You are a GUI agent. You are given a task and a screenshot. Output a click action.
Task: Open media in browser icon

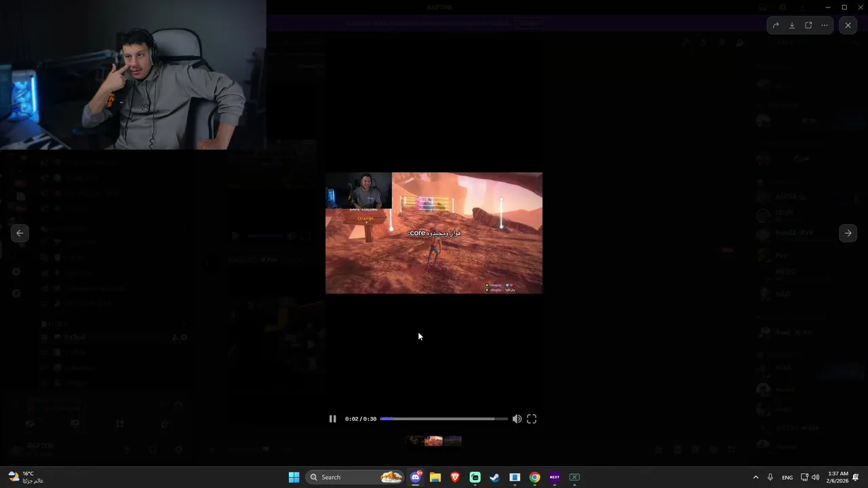click(808, 25)
